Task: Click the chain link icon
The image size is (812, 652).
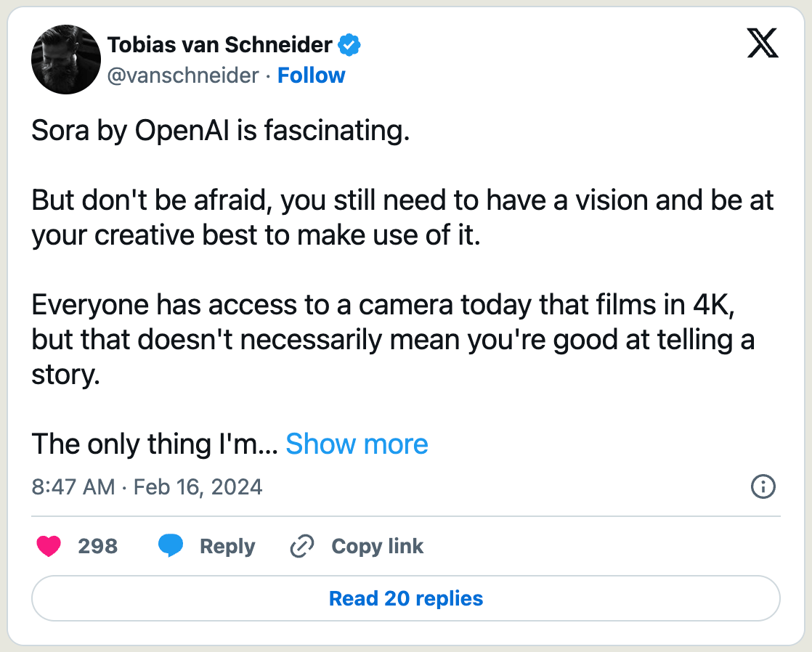Action: pyautogui.click(x=301, y=546)
